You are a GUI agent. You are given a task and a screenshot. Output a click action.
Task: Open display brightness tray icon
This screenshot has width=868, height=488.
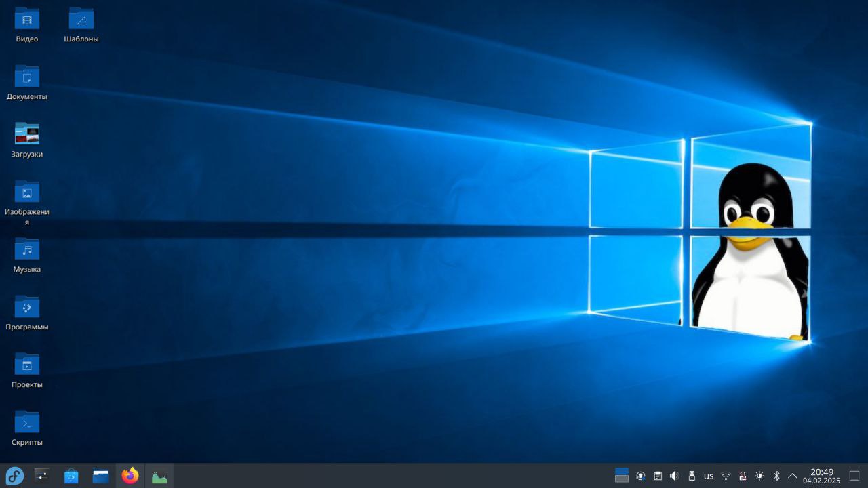click(759, 476)
